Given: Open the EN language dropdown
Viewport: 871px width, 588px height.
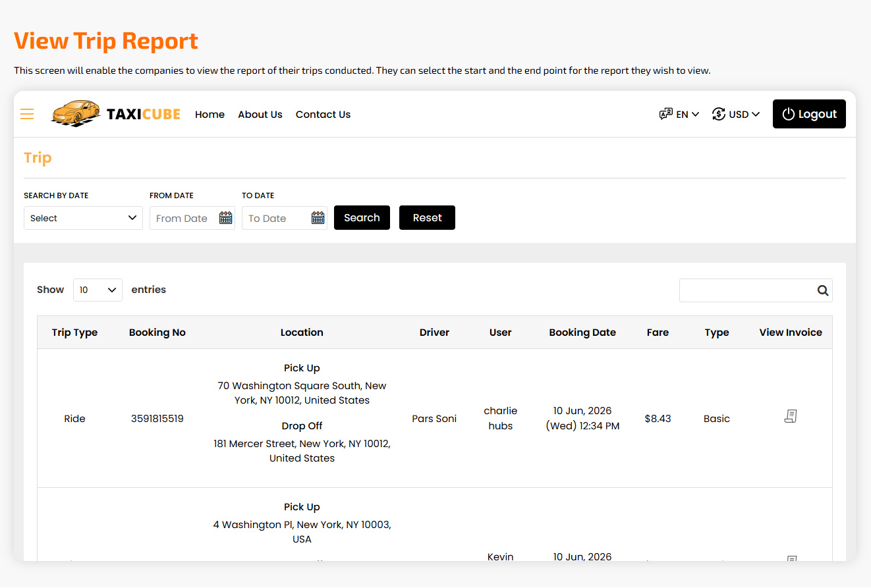Looking at the screenshot, I should tap(679, 114).
